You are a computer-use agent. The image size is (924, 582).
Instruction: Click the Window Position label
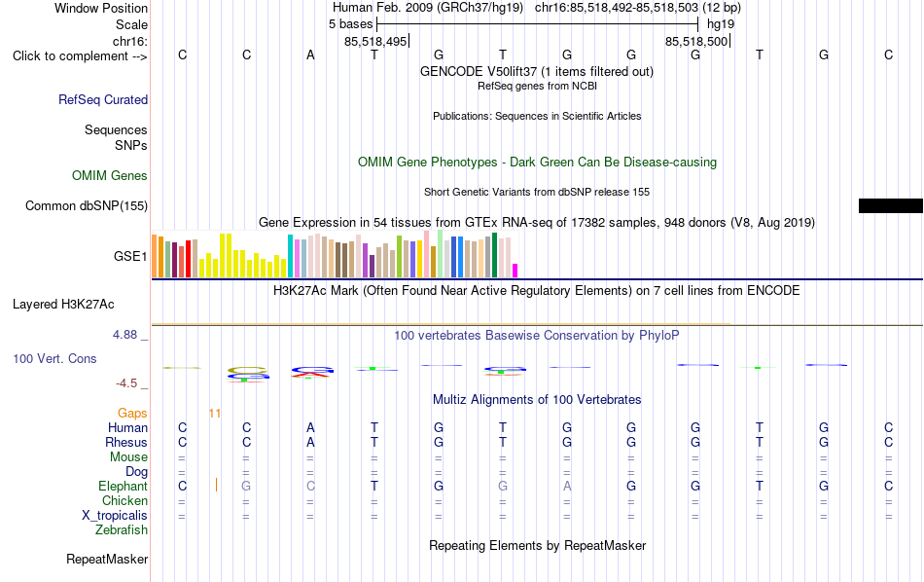pos(101,8)
